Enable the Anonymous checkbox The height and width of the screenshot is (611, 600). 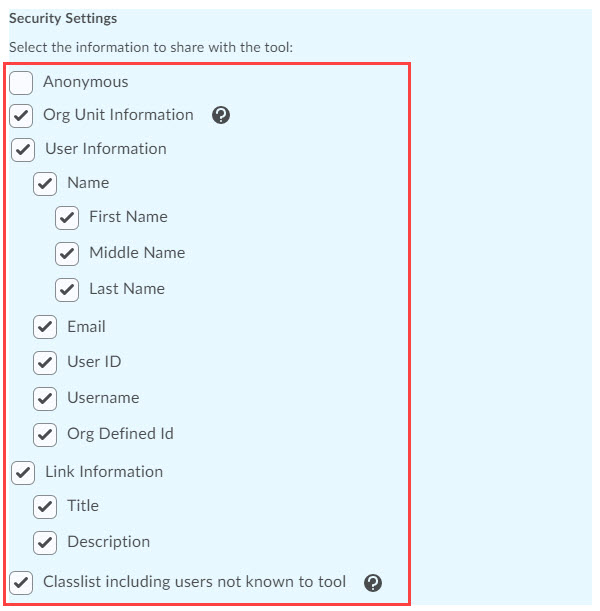21,83
